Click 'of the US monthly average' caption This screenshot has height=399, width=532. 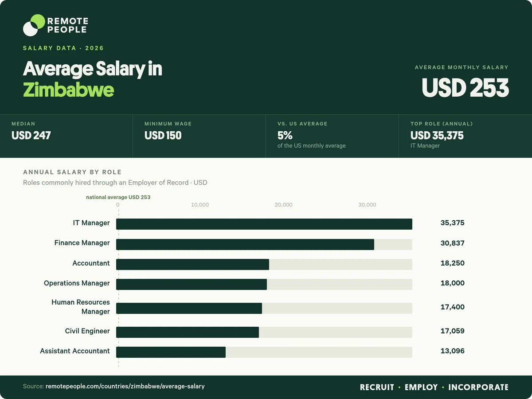tap(312, 145)
